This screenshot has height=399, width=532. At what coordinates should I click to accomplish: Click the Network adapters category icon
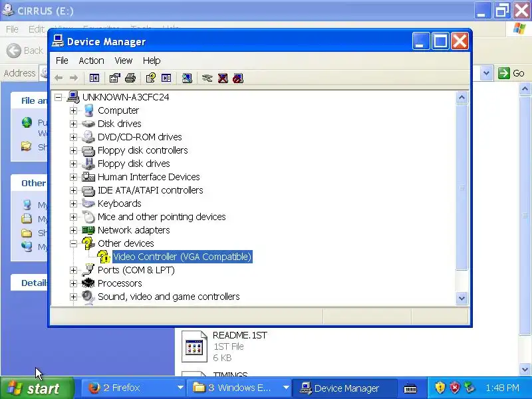[x=88, y=230]
